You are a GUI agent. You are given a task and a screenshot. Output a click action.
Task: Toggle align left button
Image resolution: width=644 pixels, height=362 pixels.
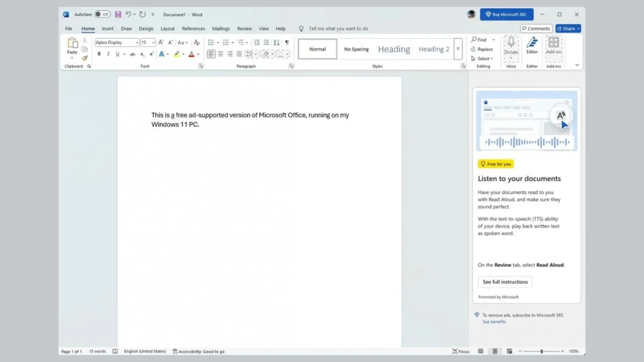tap(211, 54)
